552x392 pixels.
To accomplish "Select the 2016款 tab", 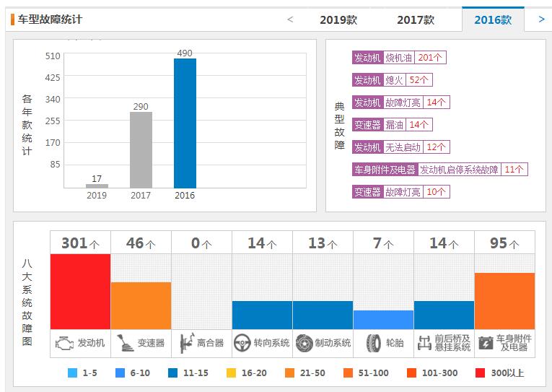I will pos(493,19).
